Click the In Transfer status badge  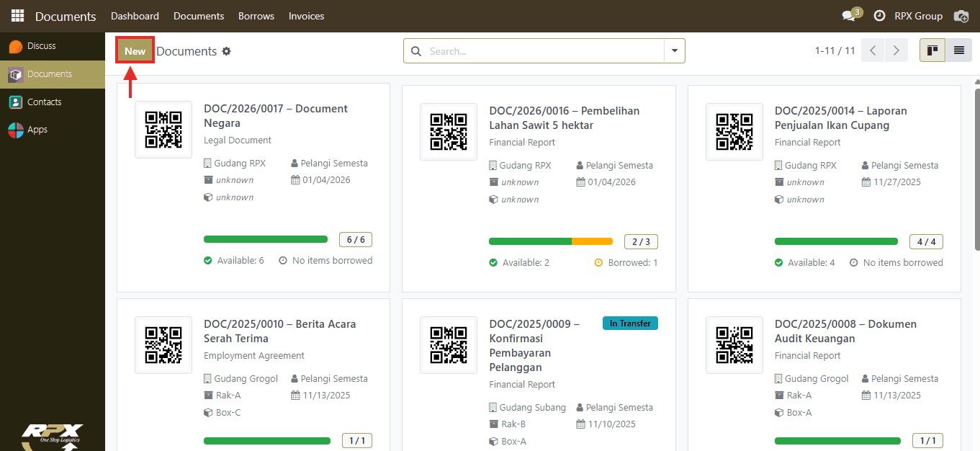pyautogui.click(x=630, y=323)
